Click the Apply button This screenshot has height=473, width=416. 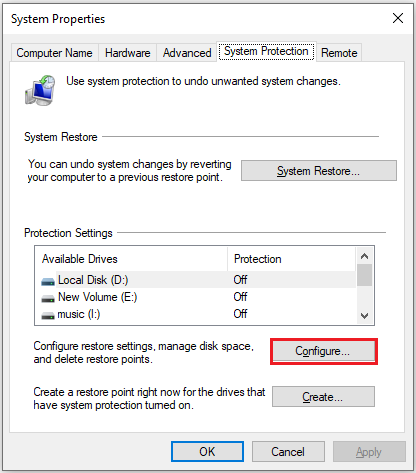369,452
